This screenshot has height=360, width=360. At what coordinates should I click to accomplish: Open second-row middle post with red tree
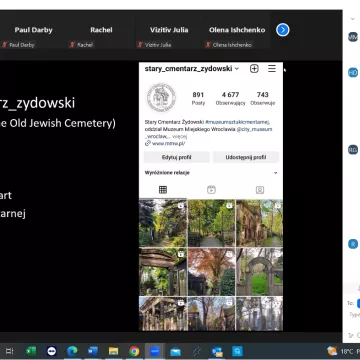(211, 272)
